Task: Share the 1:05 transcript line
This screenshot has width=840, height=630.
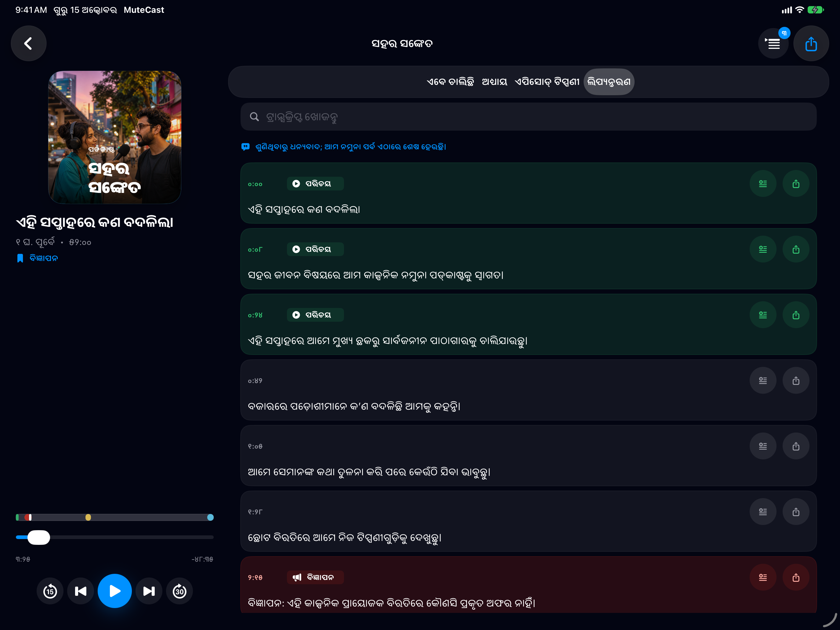Action: [x=796, y=446]
